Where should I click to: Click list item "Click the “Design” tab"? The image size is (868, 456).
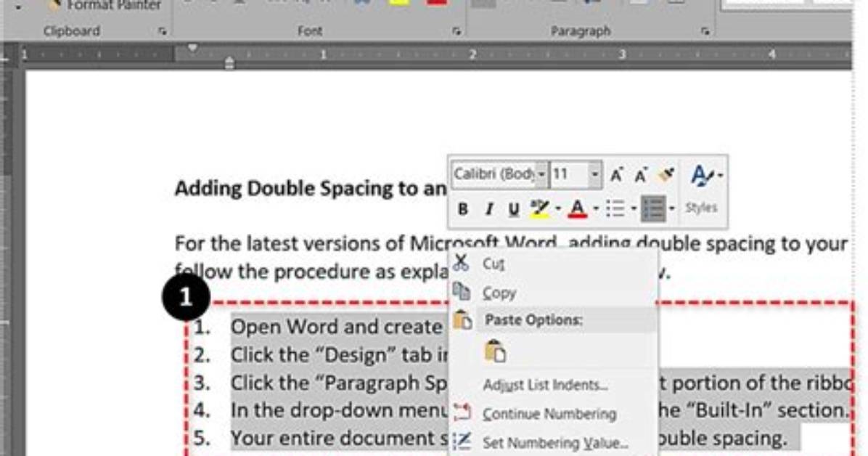pos(340,355)
